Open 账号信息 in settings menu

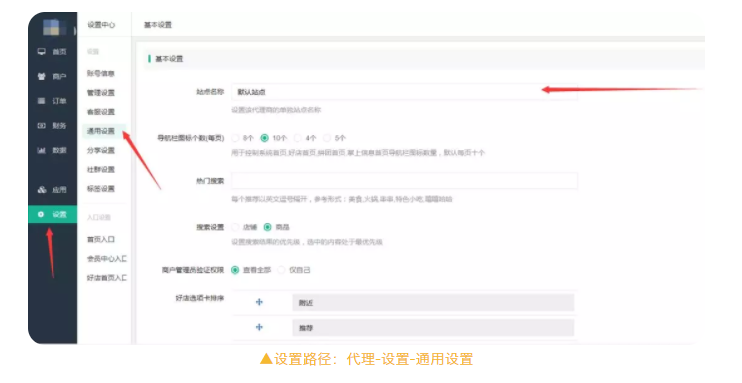point(100,73)
